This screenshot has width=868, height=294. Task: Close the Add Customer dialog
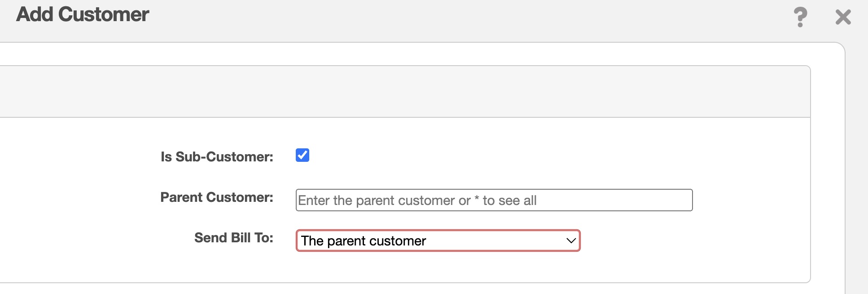coord(843,17)
